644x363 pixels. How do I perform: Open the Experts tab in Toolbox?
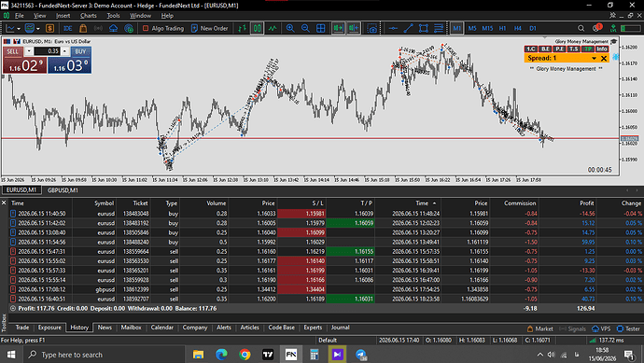point(313,328)
